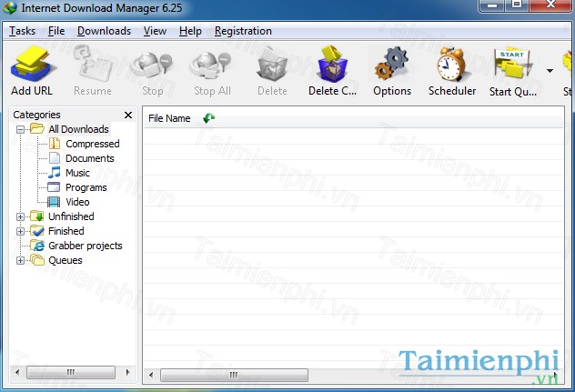
Task: Click the Delete Completed toolbar icon
Action: 332,64
